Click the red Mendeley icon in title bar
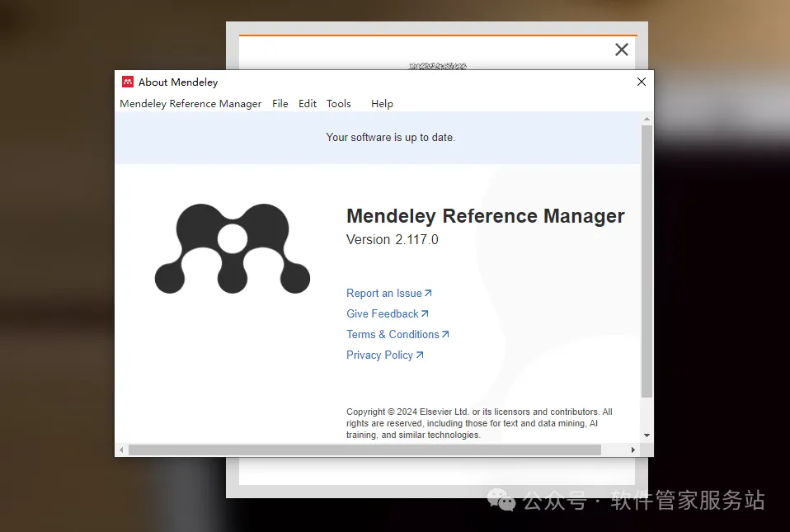This screenshot has width=790, height=532. [x=128, y=82]
